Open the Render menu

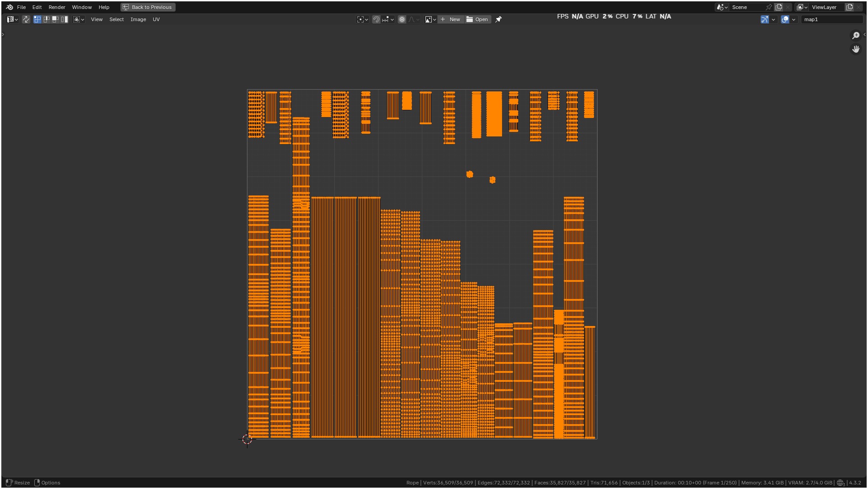[x=57, y=7]
